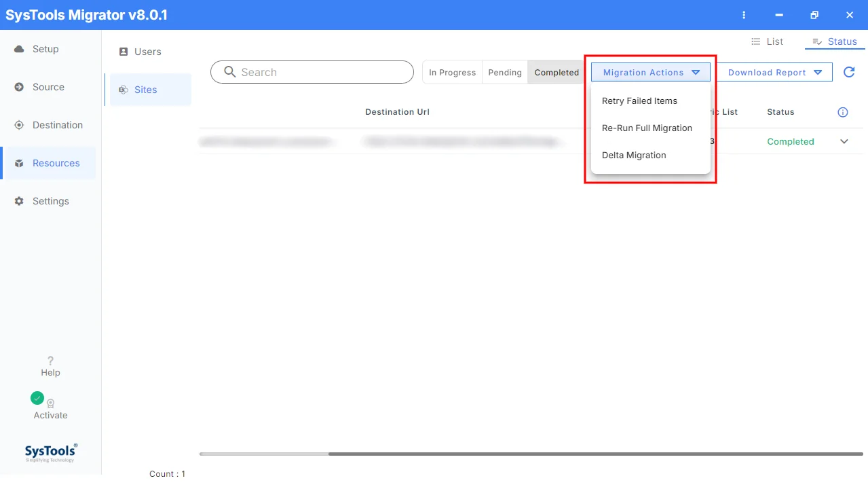This screenshot has height=489, width=868.
Task: Click the green Completed status text
Action: pyautogui.click(x=791, y=141)
